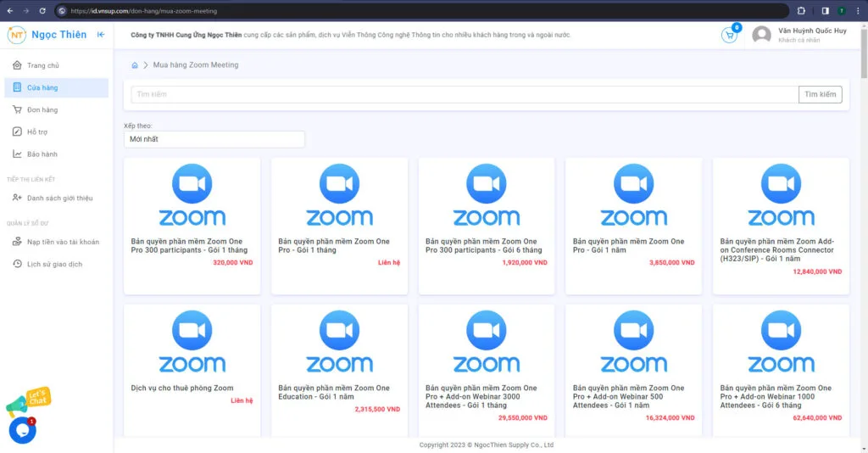The height and width of the screenshot is (453, 868).
Task: Click Zoom logo of 3,850,000 VND product
Action: (634, 195)
